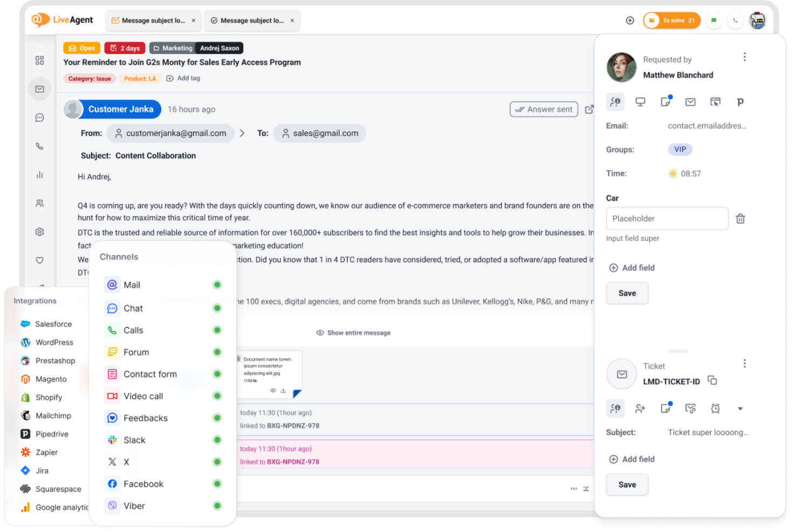This screenshot has height=532, width=798.
Task: Open the chat conversations sidebar icon
Action: point(39,118)
